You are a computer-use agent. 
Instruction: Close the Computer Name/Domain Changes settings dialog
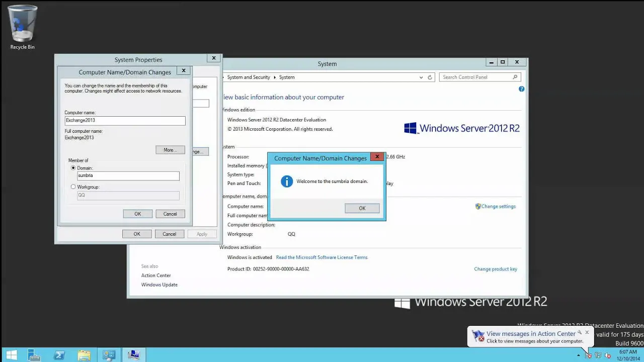point(184,71)
